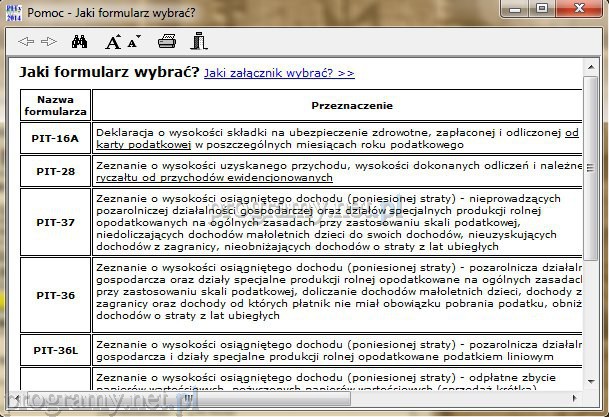Open 'ryczałtu od przychodów ewidencjonowanych' link

(x=214, y=177)
